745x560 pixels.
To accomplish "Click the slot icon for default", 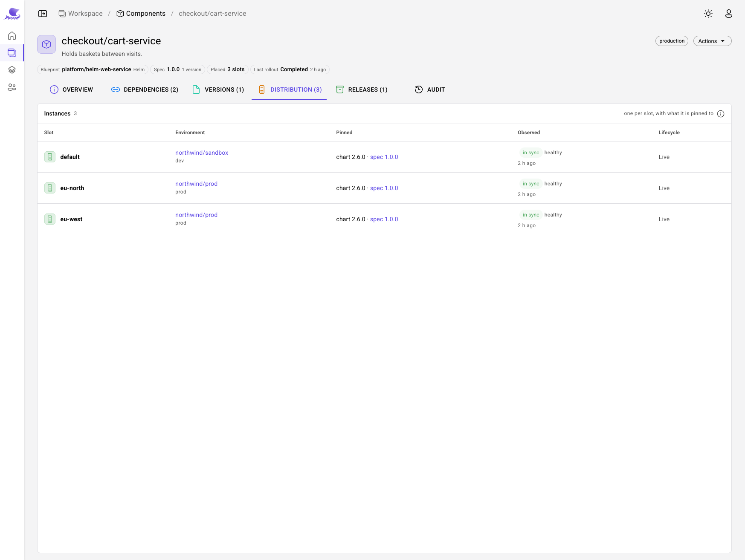I will click(x=50, y=157).
